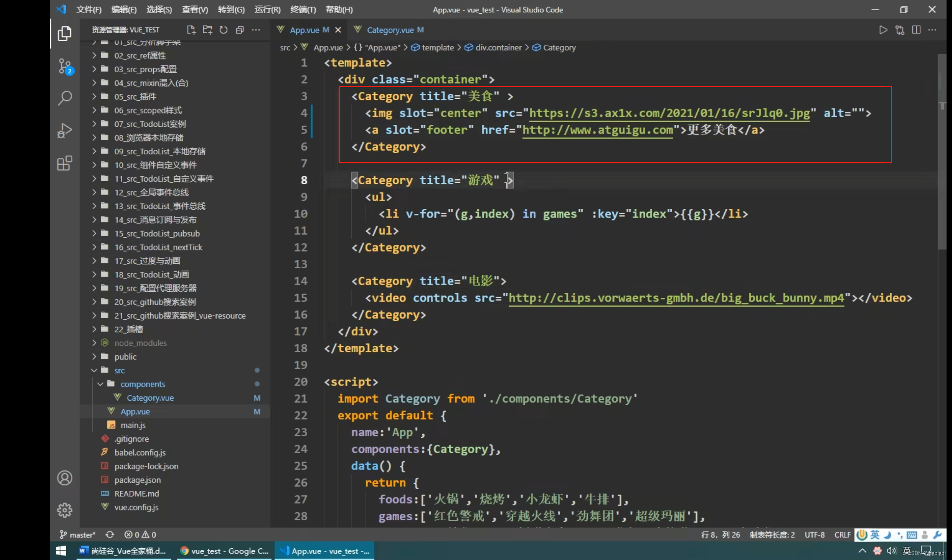This screenshot has height=560, width=952.
Task: Click 行 8, 列 26 cursor position indicator
Action: click(x=720, y=535)
